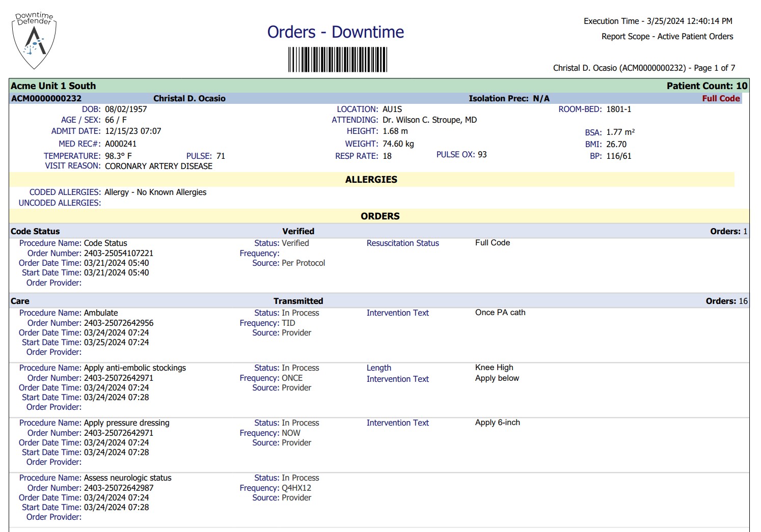Click the Ambulate procedure name
This screenshot has width=761, height=532.
click(101, 313)
